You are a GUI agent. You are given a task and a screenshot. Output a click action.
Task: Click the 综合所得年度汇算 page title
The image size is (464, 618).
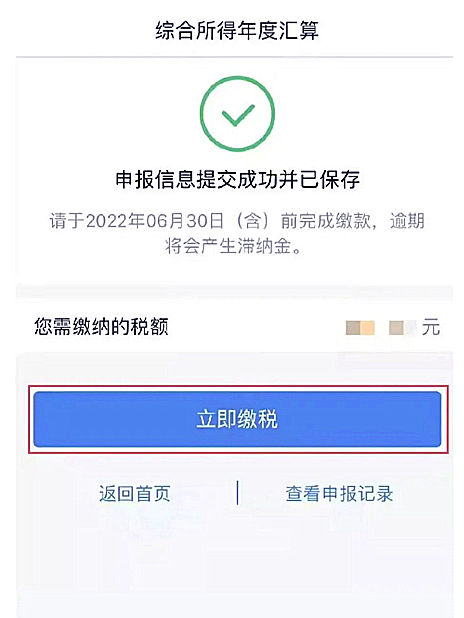point(237,31)
